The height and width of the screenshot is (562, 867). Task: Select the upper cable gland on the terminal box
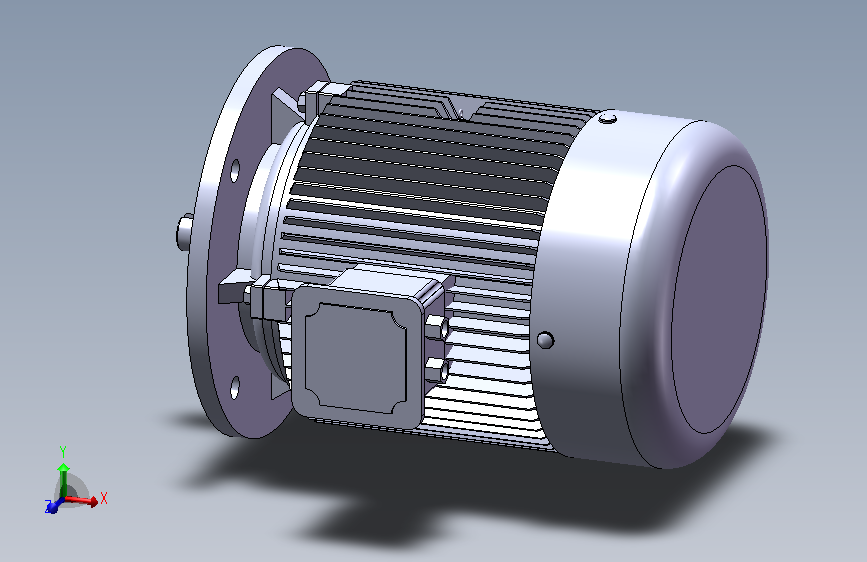[439, 327]
